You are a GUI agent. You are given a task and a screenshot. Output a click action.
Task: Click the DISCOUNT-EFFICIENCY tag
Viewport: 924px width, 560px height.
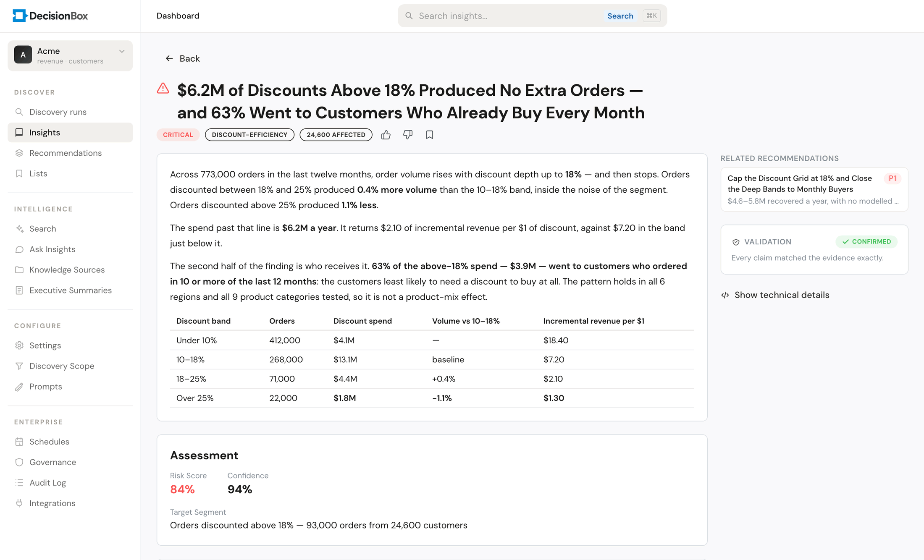pyautogui.click(x=249, y=135)
